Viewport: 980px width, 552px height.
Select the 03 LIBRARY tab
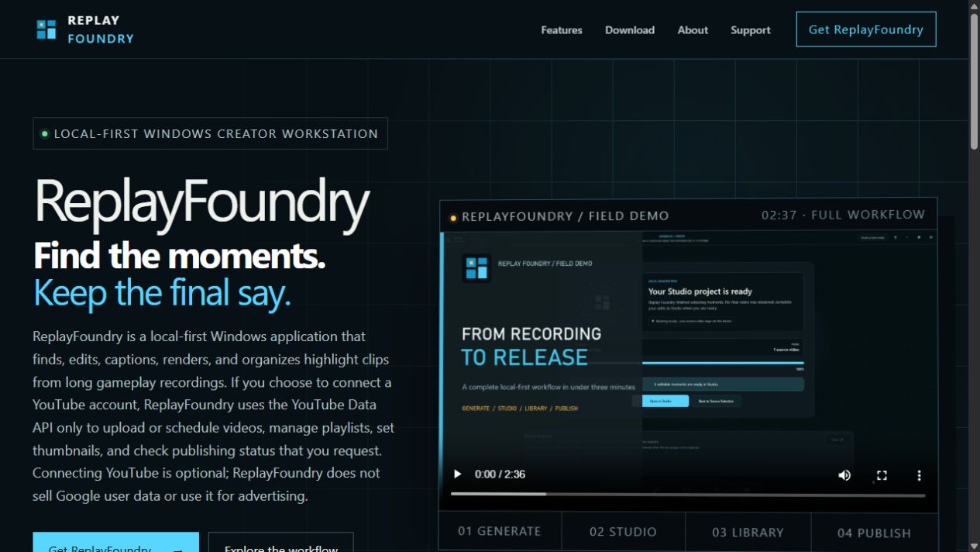(748, 533)
